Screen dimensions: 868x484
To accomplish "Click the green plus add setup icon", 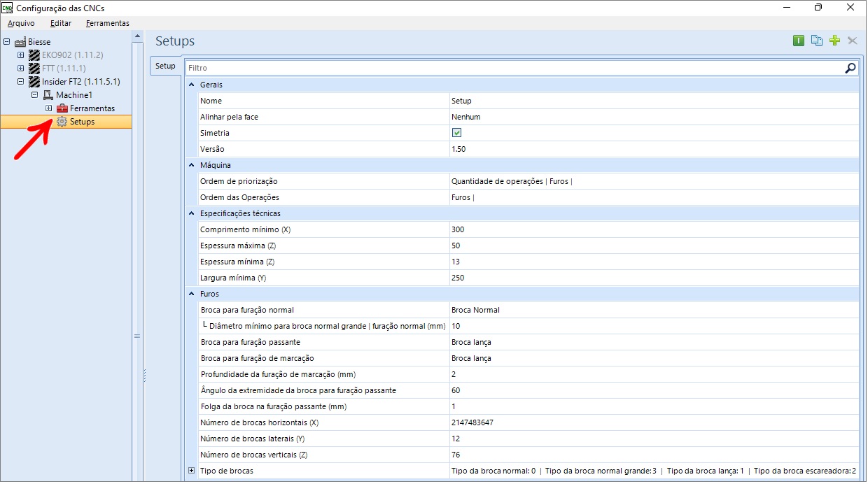I will tap(834, 41).
